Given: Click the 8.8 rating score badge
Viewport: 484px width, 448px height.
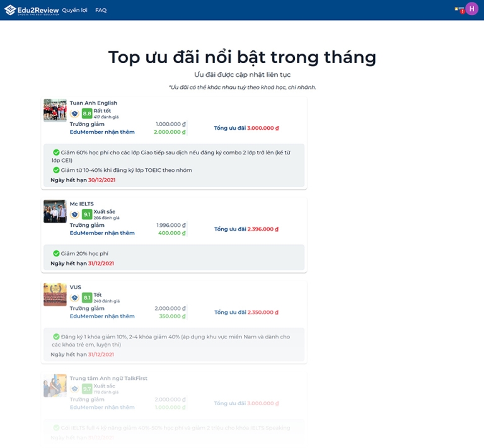Looking at the screenshot, I should (87, 113).
